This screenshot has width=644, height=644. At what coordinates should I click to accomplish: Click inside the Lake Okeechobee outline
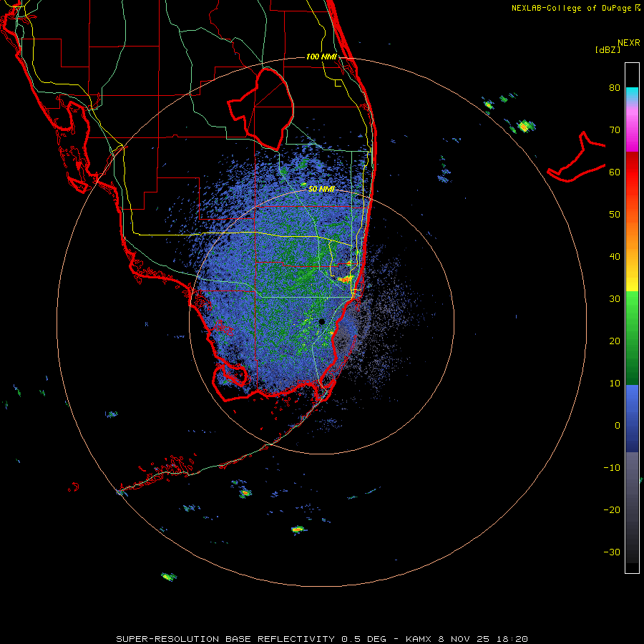267,109
